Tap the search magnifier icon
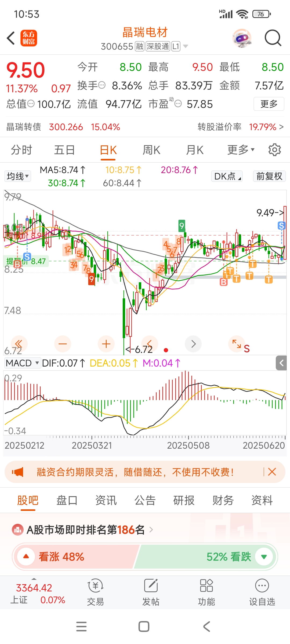 pos(273,38)
